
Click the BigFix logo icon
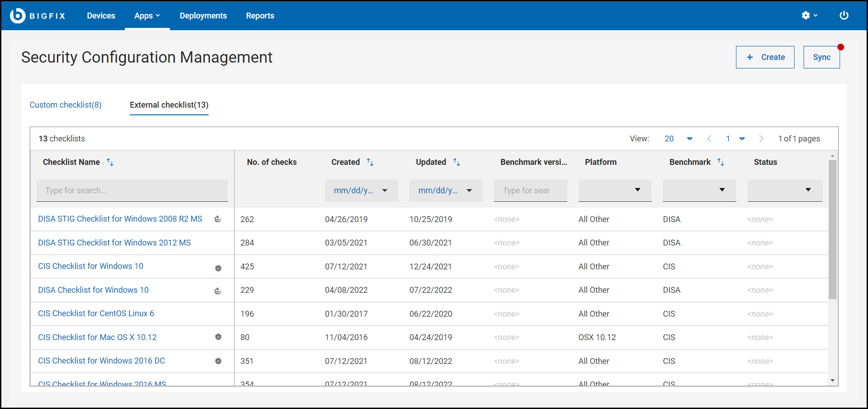click(x=18, y=16)
